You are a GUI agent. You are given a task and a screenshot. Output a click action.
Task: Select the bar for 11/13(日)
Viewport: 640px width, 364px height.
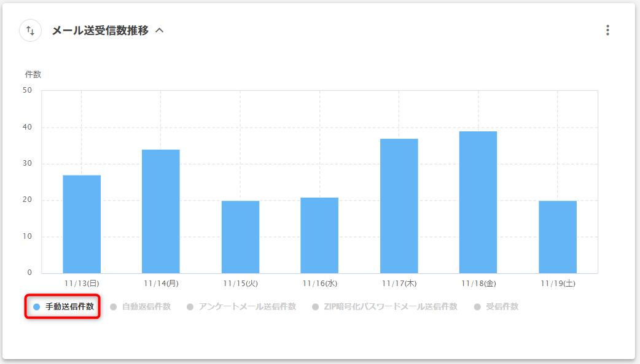(82, 224)
